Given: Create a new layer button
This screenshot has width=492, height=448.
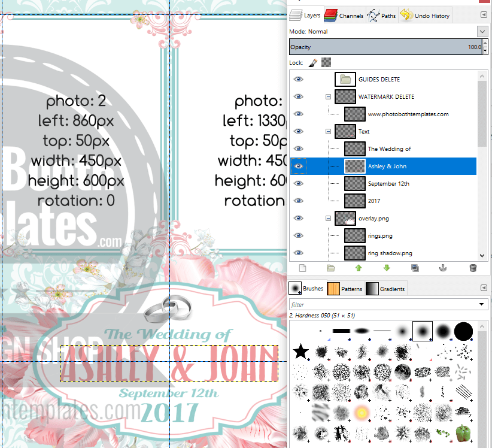Looking at the screenshot, I should [302, 268].
